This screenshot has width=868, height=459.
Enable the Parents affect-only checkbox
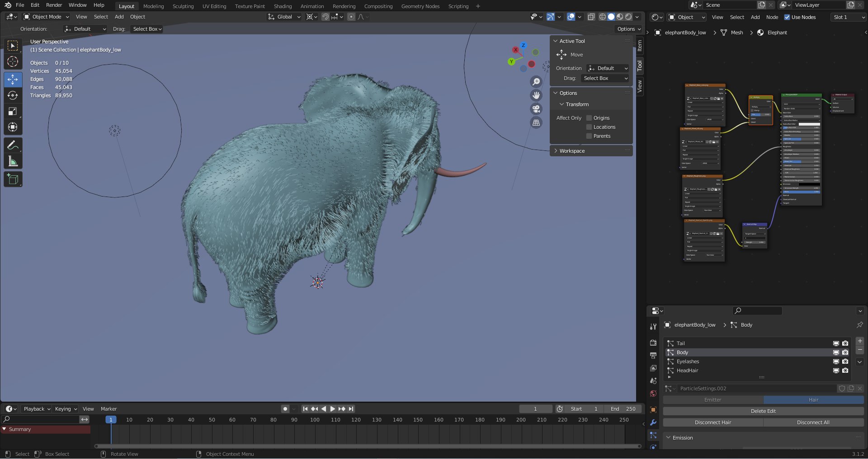click(589, 136)
